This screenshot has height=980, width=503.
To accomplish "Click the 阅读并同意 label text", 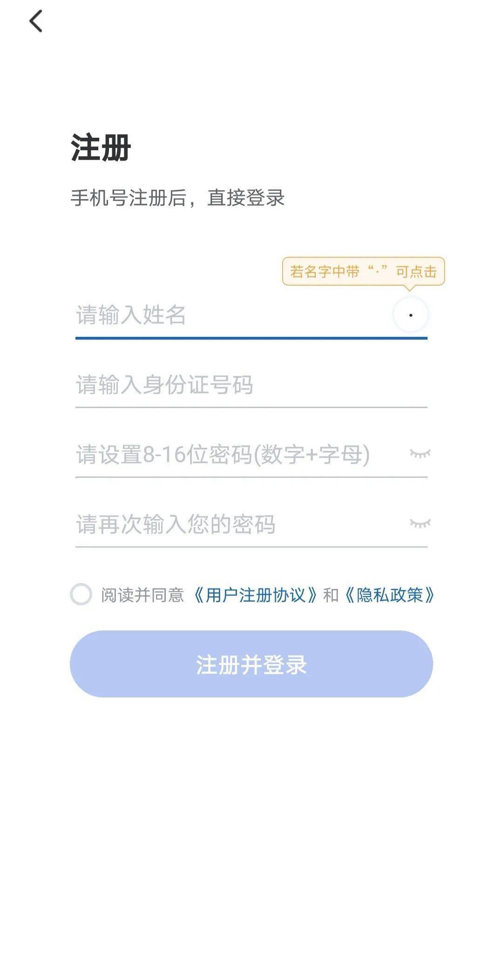I will point(143,595).
